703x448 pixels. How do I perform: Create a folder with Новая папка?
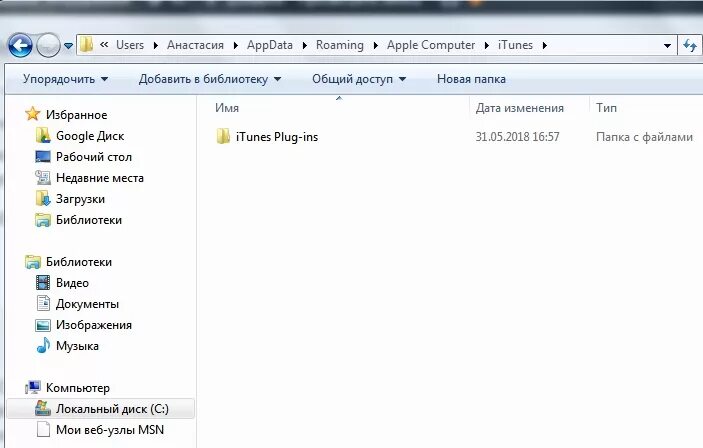(x=471, y=79)
